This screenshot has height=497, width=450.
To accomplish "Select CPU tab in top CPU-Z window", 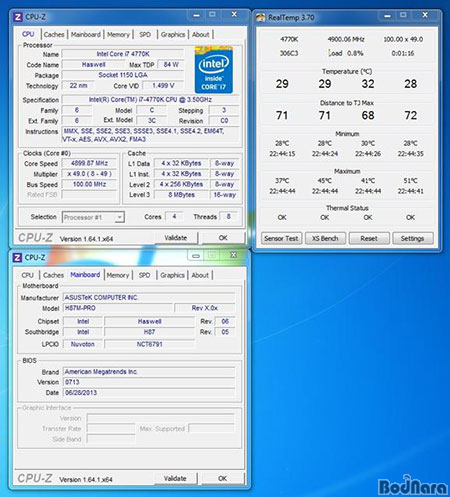I will pyautogui.click(x=28, y=34).
